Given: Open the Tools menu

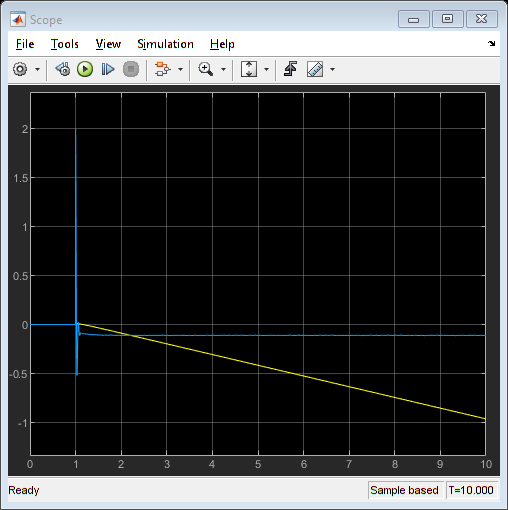Looking at the screenshot, I should pyautogui.click(x=65, y=44).
